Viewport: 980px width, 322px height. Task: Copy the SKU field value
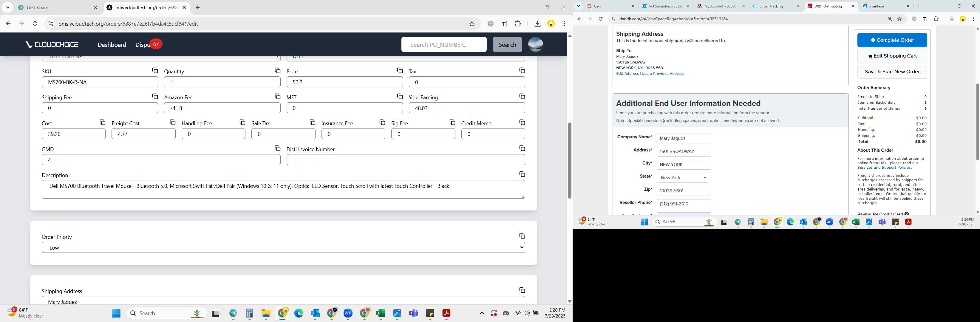(x=155, y=70)
